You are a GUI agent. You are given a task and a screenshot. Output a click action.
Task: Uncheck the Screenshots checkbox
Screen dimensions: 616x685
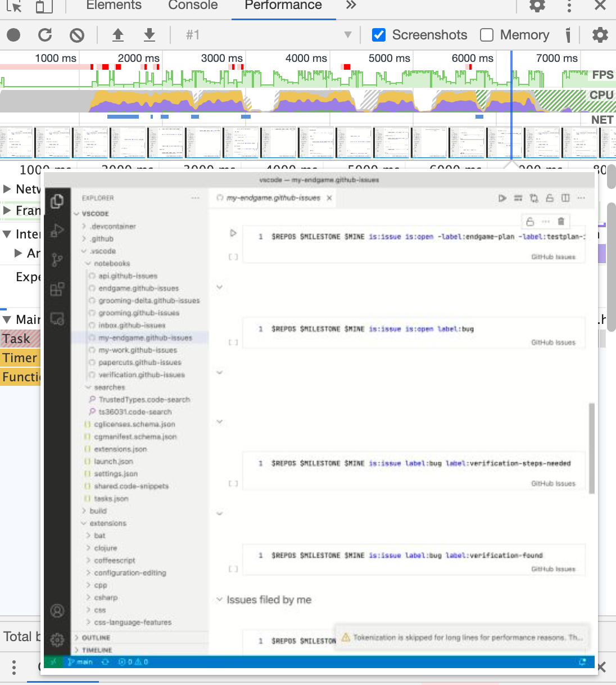click(x=379, y=34)
